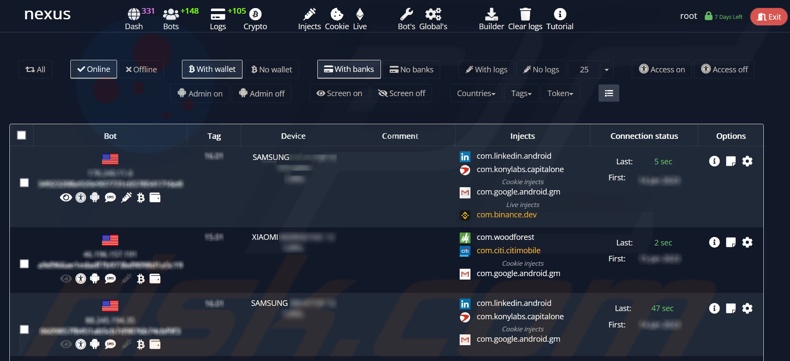790x361 pixels.
Task: Select the Access off filter
Action: (x=725, y=69)
